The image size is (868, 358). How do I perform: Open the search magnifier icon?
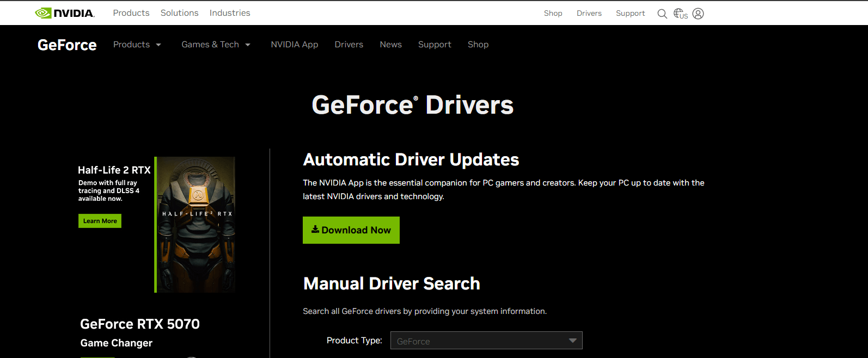(662, 14)
